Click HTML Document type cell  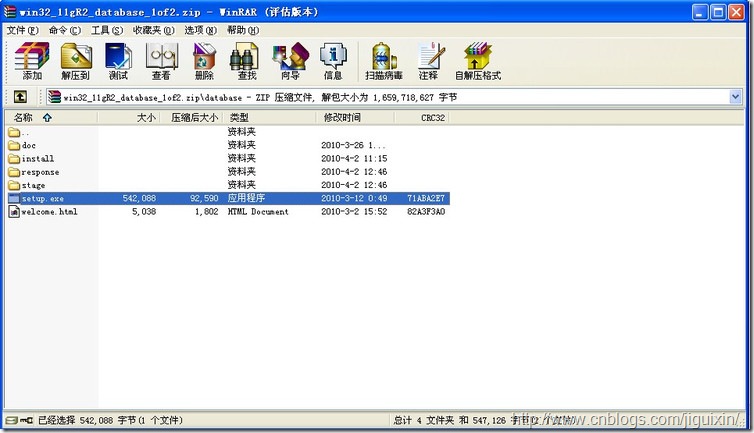click(258, 212)
